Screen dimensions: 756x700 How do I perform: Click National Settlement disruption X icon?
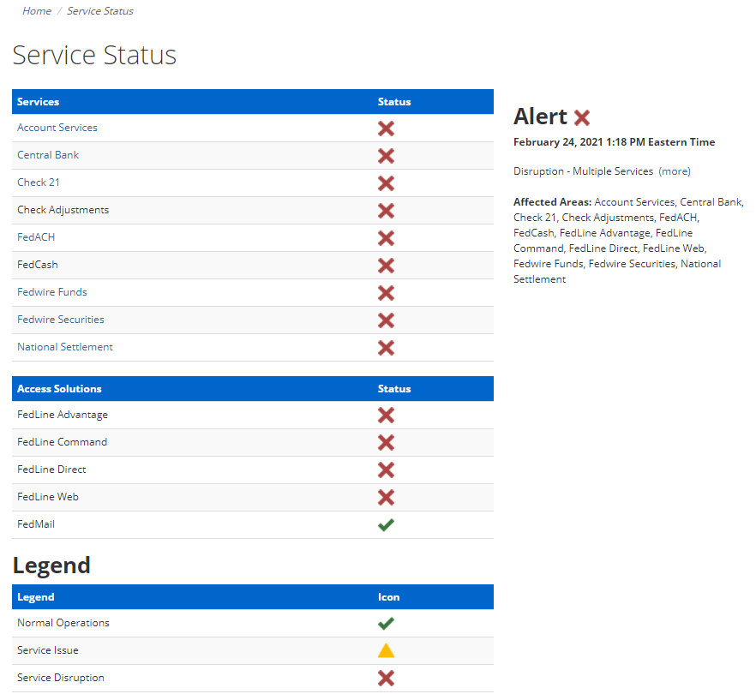point(387,348)
